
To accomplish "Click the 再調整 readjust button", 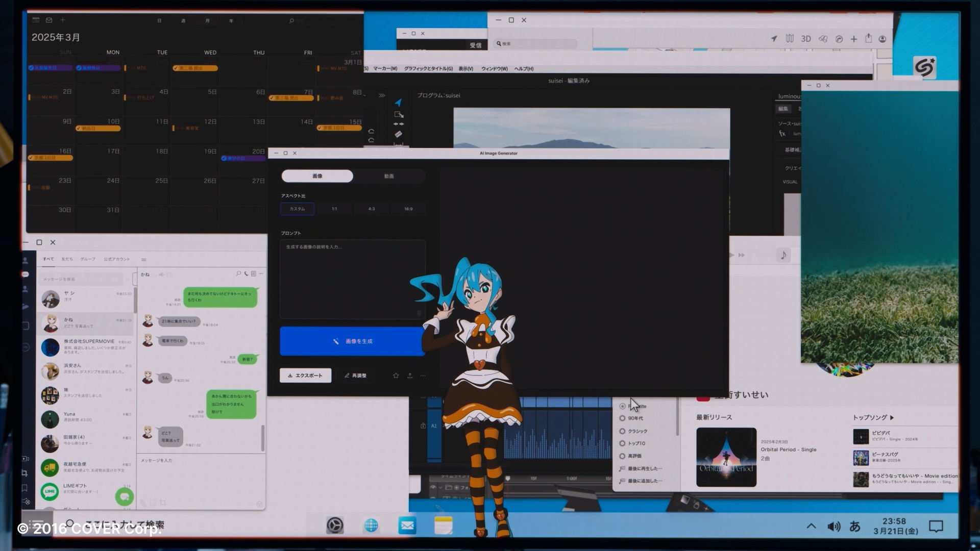I will click(x=355, y=375).
